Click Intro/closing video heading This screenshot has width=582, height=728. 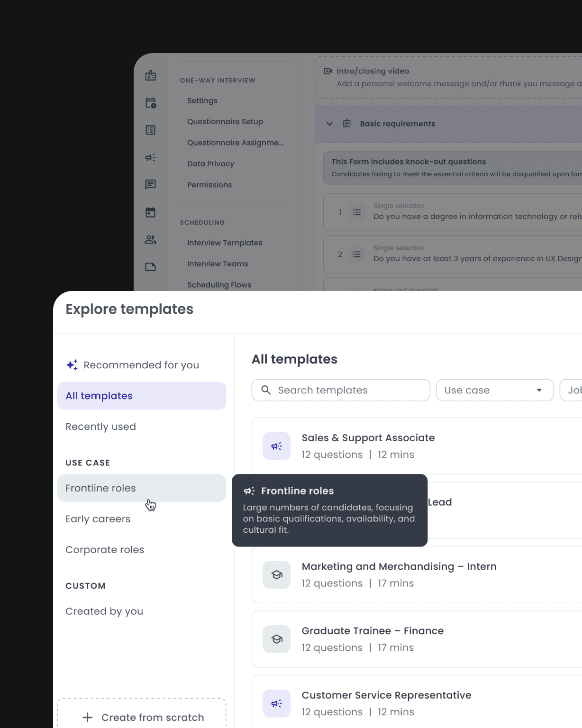coord(373,71)
